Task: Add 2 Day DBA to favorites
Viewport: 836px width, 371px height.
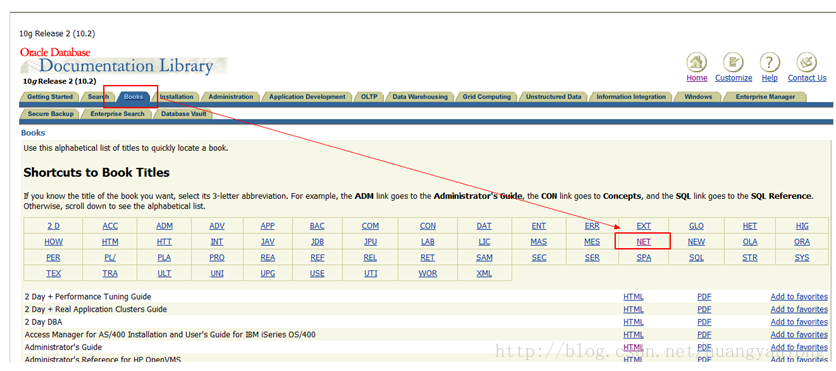Action: pos(799,322)
